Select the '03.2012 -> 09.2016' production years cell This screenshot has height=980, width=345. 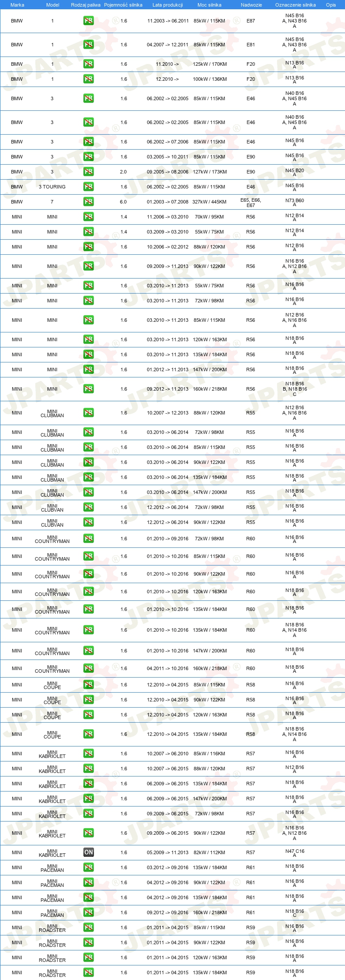[168, 867]
